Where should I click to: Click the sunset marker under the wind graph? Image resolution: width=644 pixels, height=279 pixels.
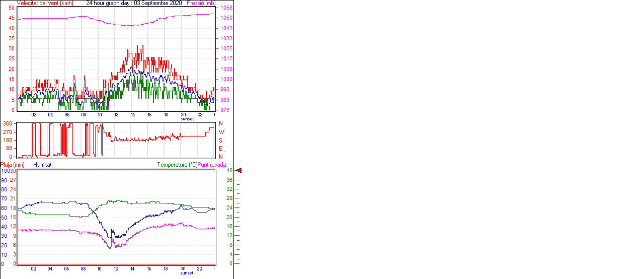[187, 119]
